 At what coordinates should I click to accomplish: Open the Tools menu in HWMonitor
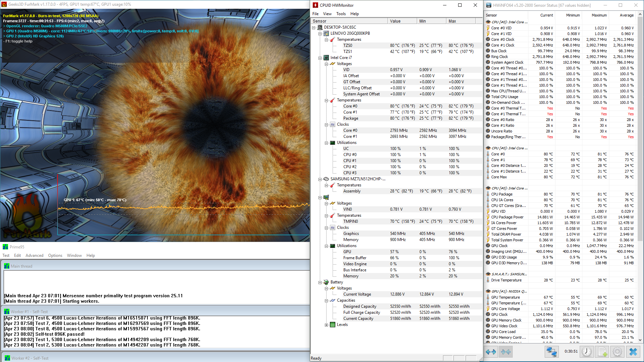pos(341,14)
